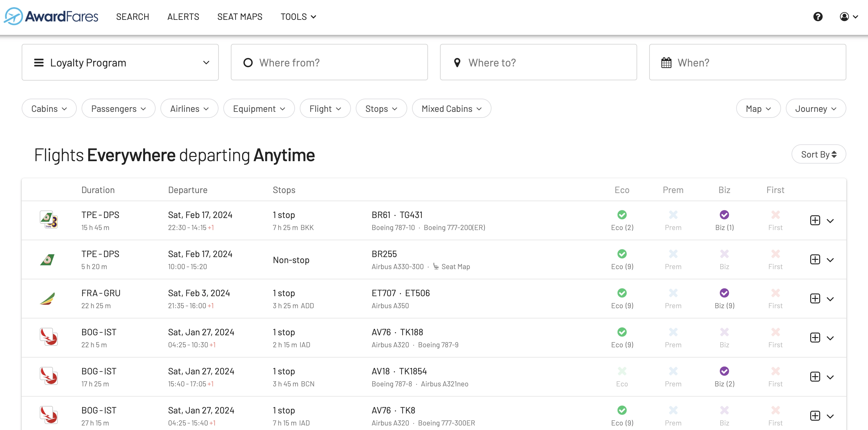Open the Flight filter dropdown
This screenshot has height=430, width=868.
(325, 109)
